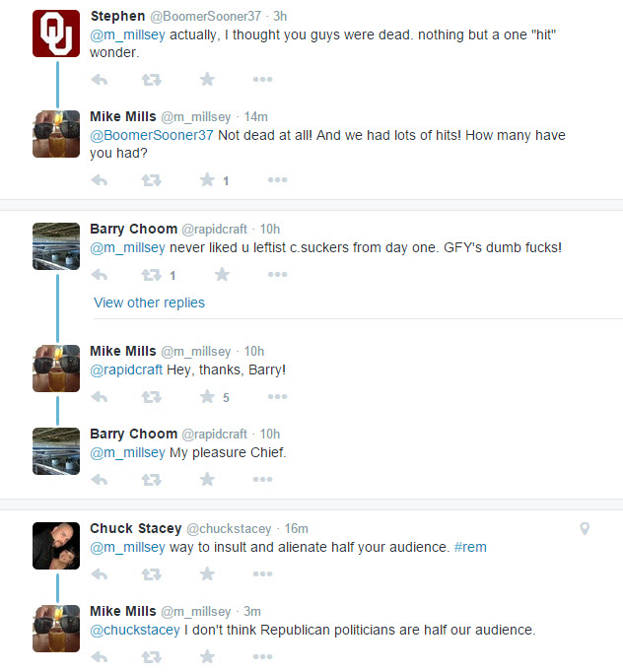Screen dimensions: 623x672
Task: Retweet Chuck Stacey's 'insult and alienate' tweet
Action: (152, 573)
